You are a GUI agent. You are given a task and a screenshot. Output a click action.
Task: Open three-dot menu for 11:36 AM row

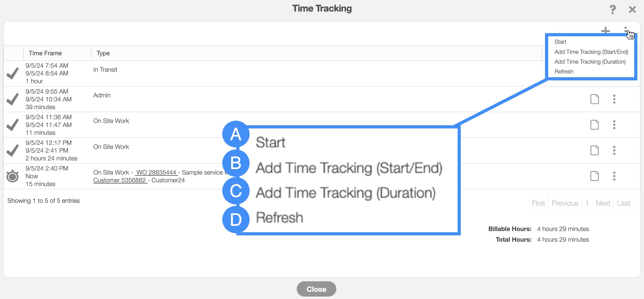(614, 125)
